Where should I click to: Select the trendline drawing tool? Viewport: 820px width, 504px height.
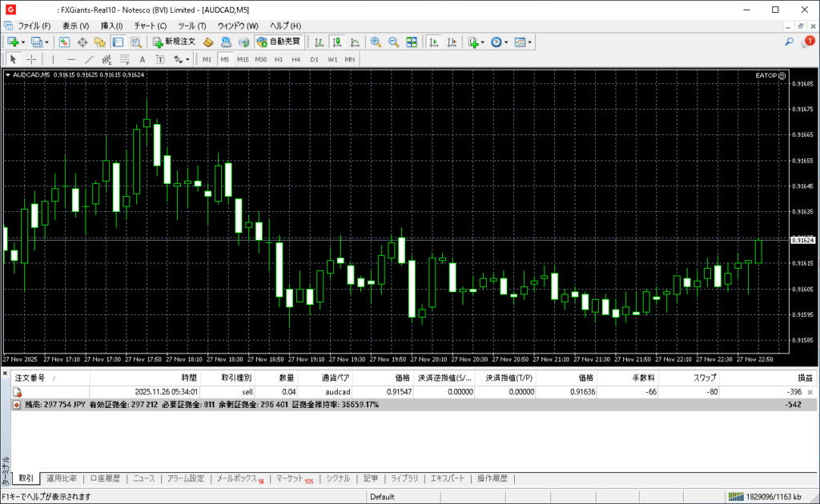click(89, 59)
